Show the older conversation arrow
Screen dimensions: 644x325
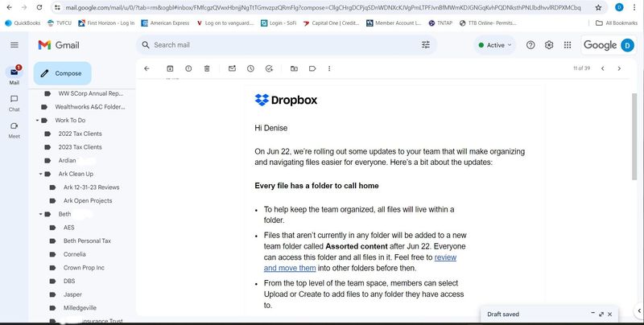(x=619, y=68)
